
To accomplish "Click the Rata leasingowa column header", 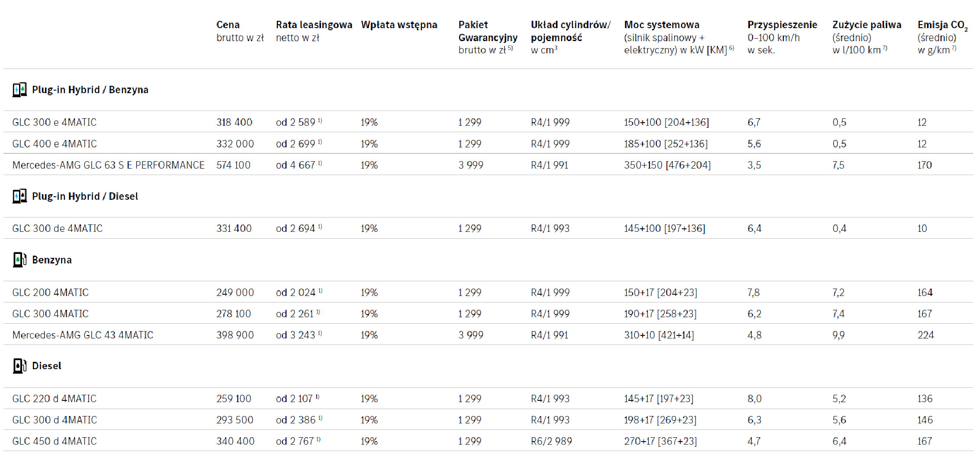I will click(x=314, y=25).
